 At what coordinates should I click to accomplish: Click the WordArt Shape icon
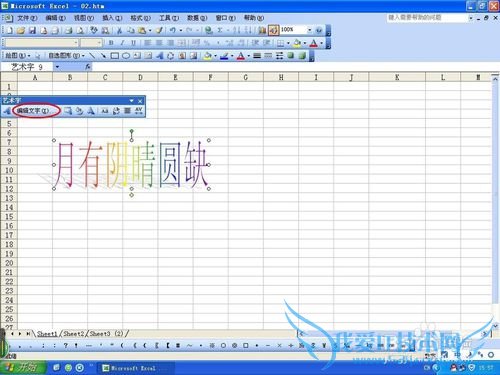[x=91, y=111]
